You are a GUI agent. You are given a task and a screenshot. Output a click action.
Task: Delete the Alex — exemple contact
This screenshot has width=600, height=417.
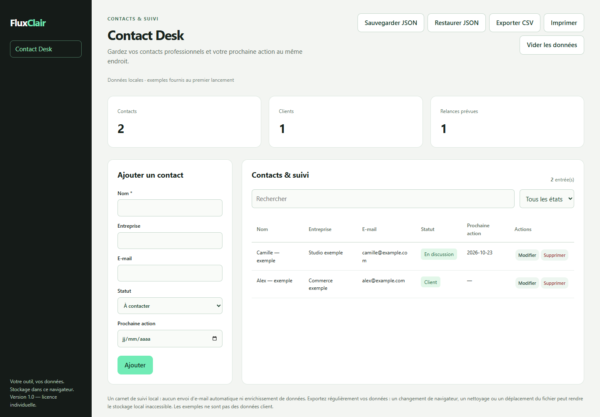(x=554, y=283)
